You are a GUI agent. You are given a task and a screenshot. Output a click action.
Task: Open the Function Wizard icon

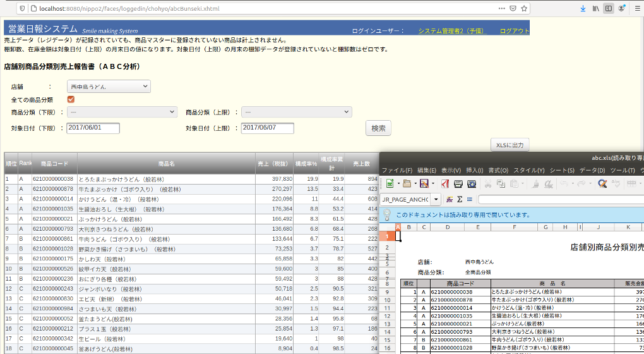pyautogui.click(x=450, y=199)
